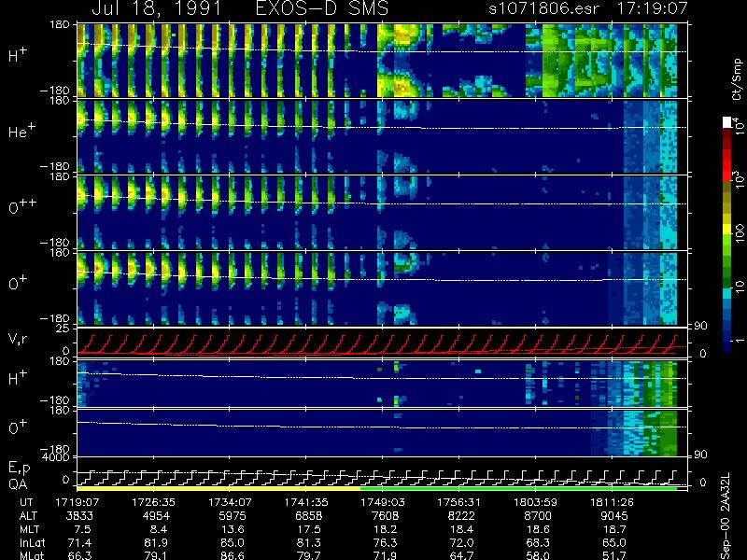The height and width of the screenshot is (560, 747).
Task: Click altitude value "6858"
Action: click(x=309, y=516)
